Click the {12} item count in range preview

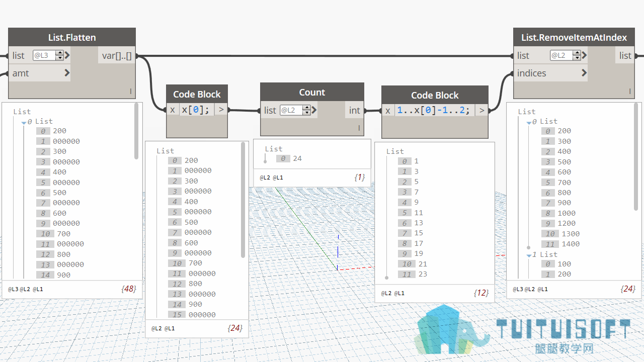tap(481, 293)
